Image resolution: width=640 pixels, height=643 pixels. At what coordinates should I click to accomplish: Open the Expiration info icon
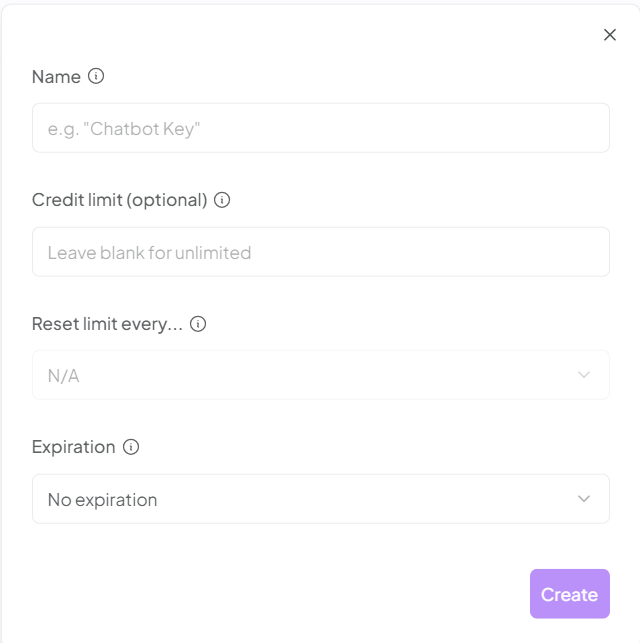click(131, 447)
